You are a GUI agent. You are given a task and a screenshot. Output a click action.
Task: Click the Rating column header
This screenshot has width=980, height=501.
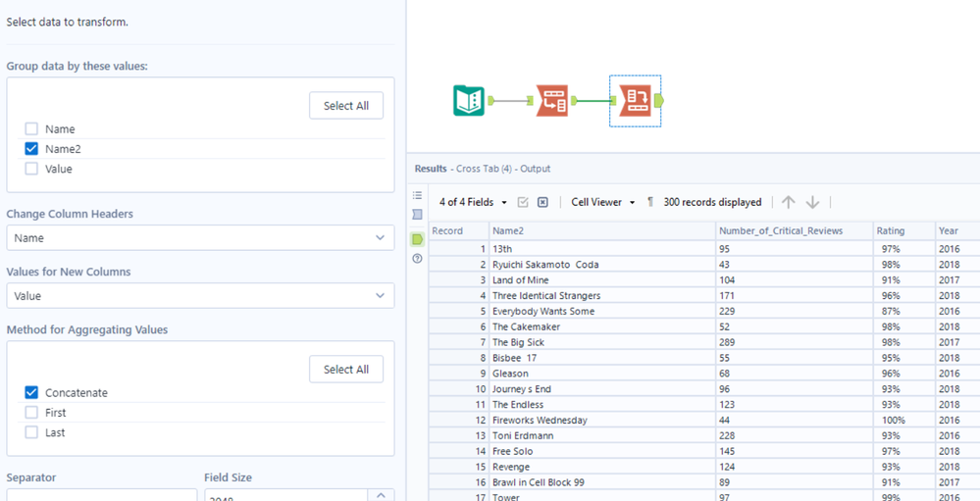[904, 231]
